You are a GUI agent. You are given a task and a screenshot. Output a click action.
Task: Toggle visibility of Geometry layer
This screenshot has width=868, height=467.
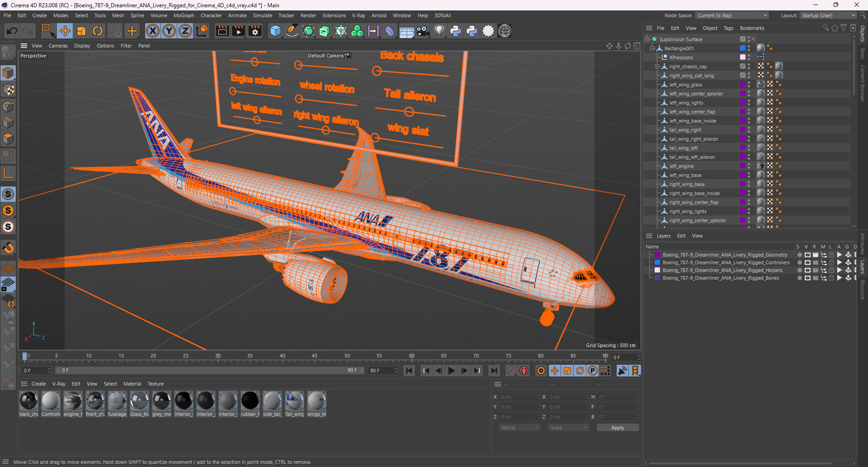807,255
